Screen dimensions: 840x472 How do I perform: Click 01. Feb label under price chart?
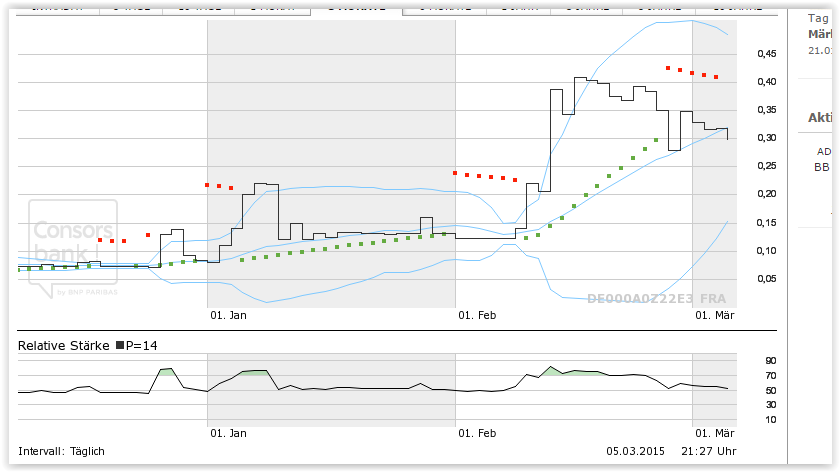(477, 316)
